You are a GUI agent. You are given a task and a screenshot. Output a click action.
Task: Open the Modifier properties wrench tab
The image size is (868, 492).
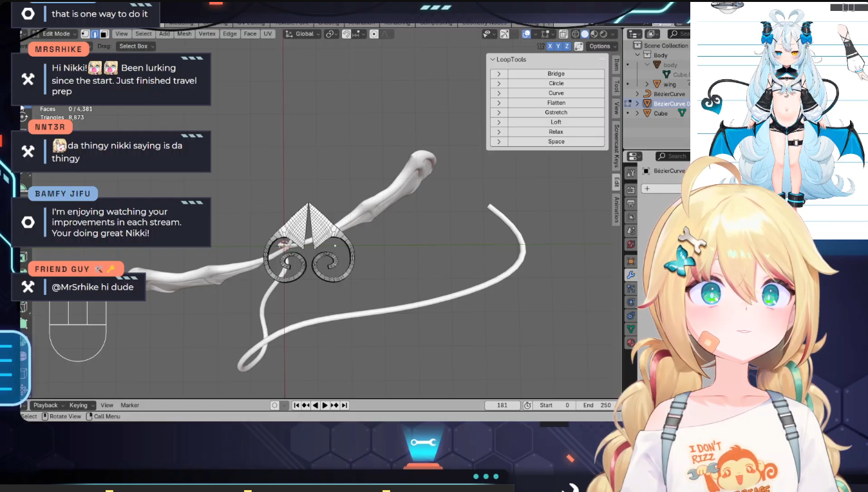click(631, 275)
